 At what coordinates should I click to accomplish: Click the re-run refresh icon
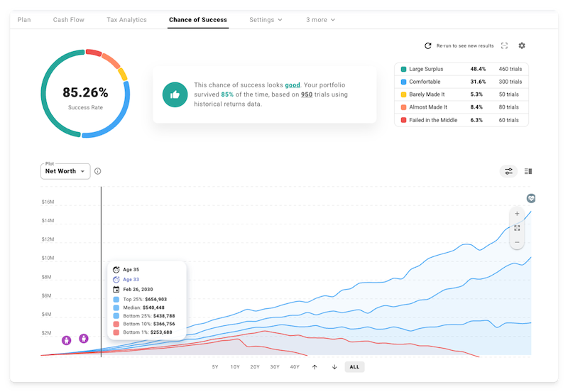pos(428,45)
